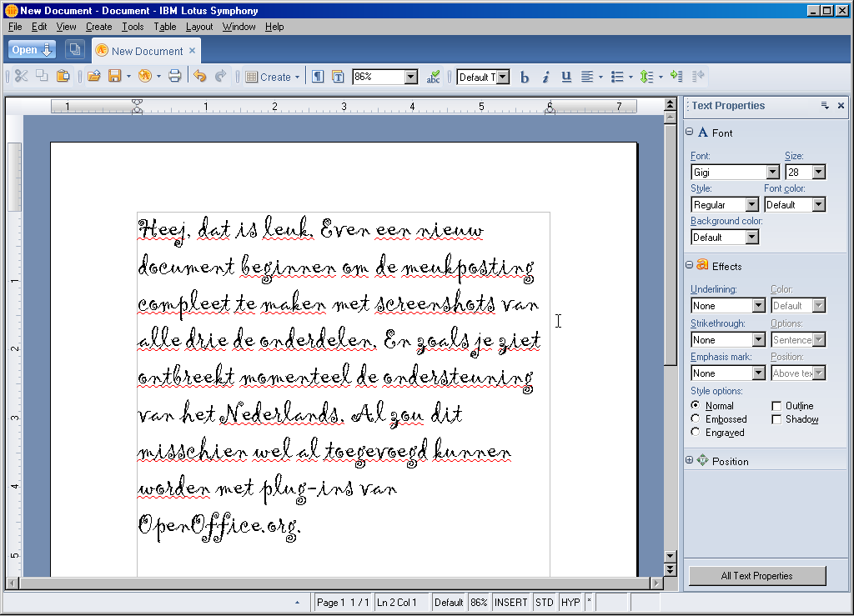
Task: Open the View menu
Action: pos(67,27)
